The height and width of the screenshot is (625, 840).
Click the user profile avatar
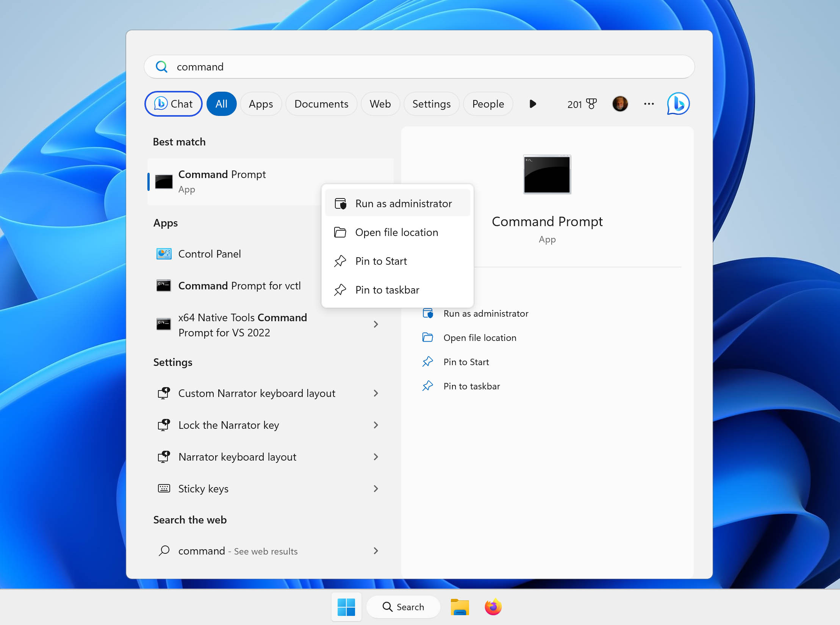[x=620, y=104]
